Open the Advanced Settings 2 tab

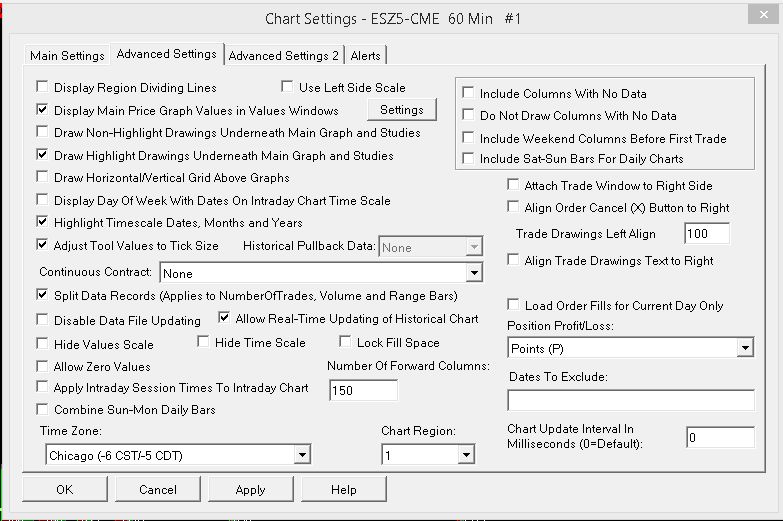coord(284,55)
